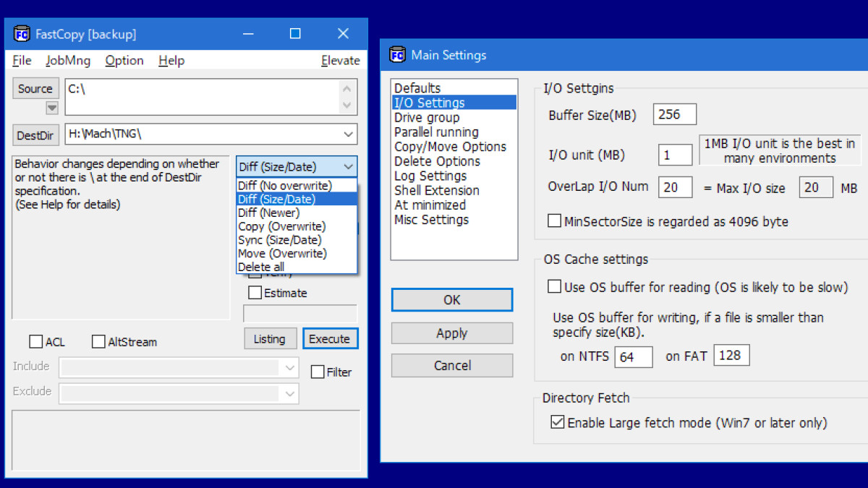Click the Main Settings window icon
This screenshot has width=868, height=488.
click(397, 55)
